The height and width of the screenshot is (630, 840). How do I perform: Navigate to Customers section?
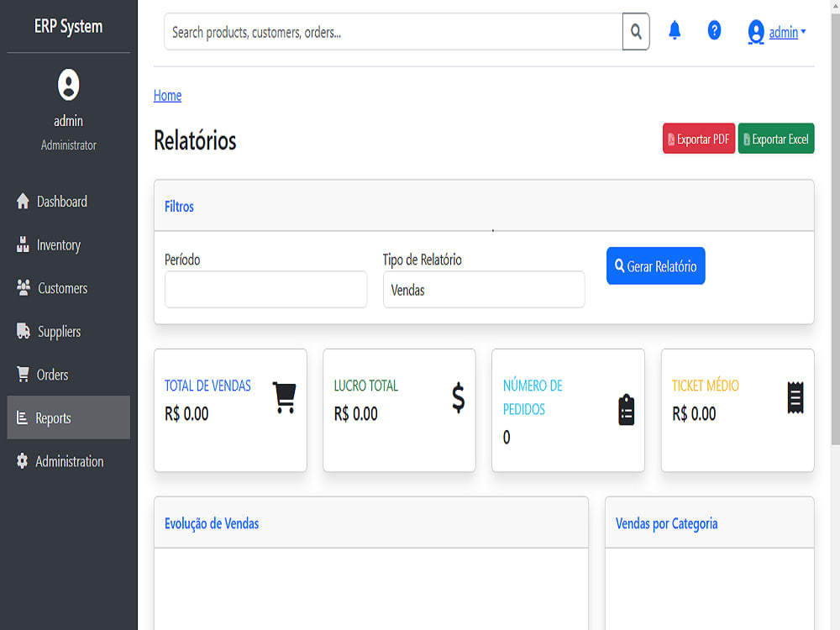coord(69,288)
